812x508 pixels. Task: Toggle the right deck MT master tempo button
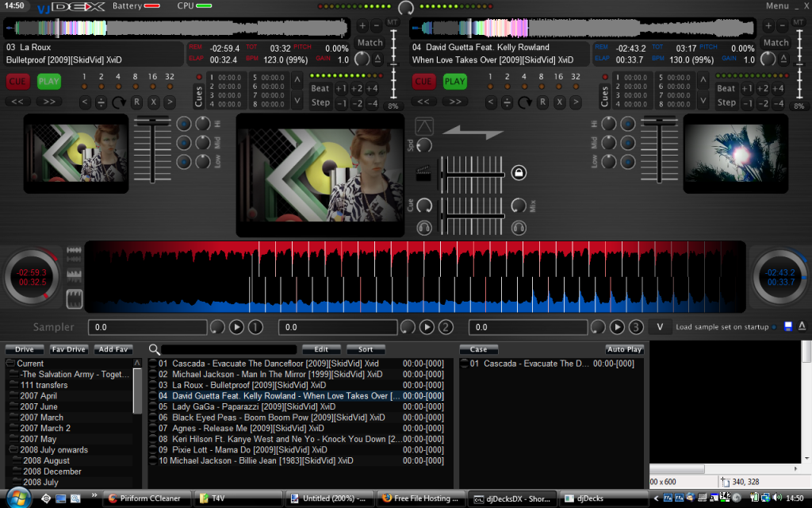[x=799, y=23]
